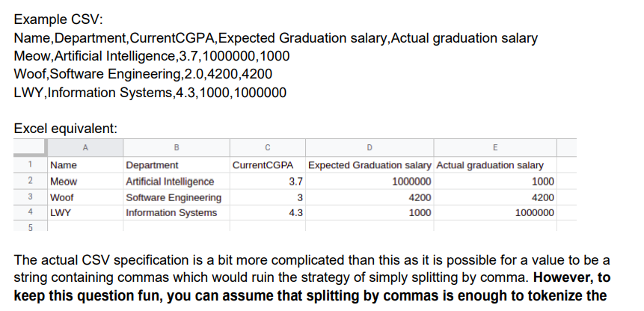Click the select-all corner of spreadsheet
The width and height of the screenshot is (644, 311).
[31, 147]
